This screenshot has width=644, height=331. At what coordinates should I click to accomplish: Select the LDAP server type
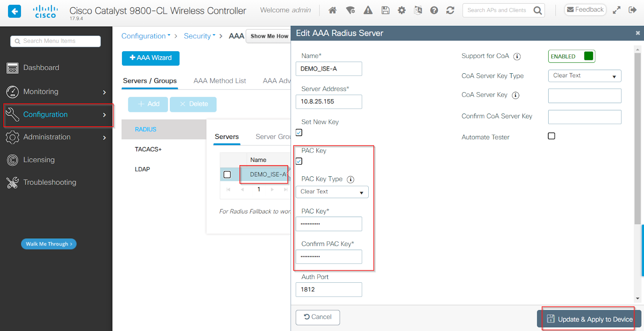click(142, 170)
